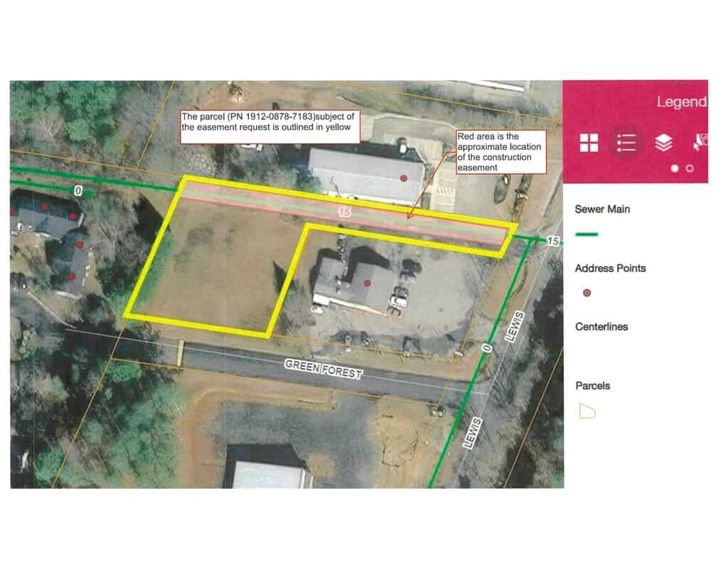Select the Legend list icon
728x562 pixels.
click(x=626, y=143)
